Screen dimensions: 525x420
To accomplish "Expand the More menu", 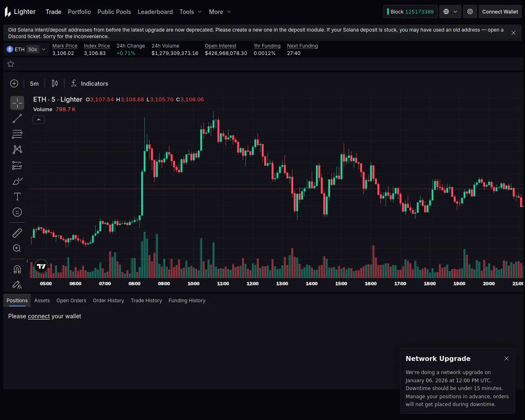I will point(220,12).
